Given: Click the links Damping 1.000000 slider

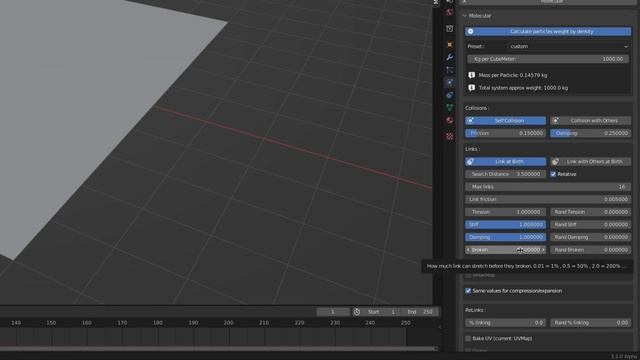Looking at the screenshot, I should [505, 237].
